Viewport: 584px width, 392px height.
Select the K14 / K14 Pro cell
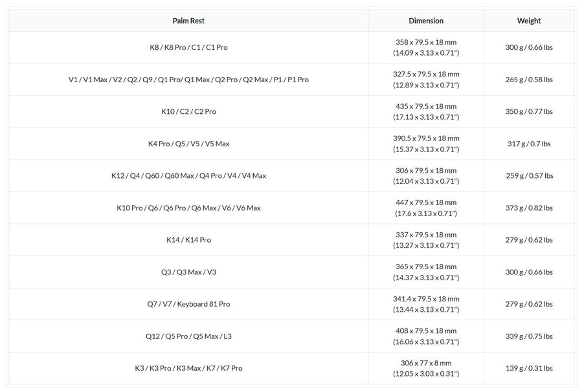[188, 240]
